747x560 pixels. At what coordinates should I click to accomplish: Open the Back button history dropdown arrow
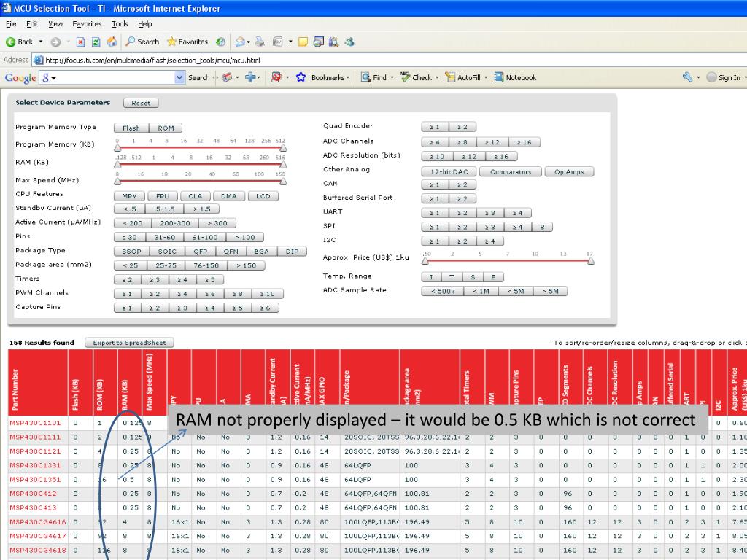point(41,42)
